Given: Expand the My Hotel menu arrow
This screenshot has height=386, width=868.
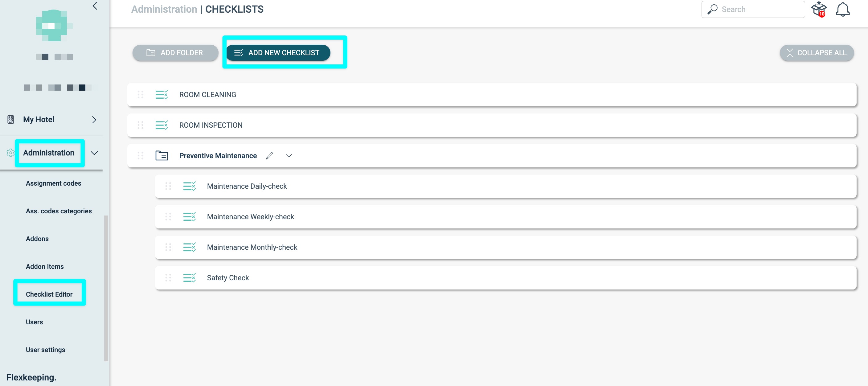Looking at the screenshot, I should tap(94, 120).
